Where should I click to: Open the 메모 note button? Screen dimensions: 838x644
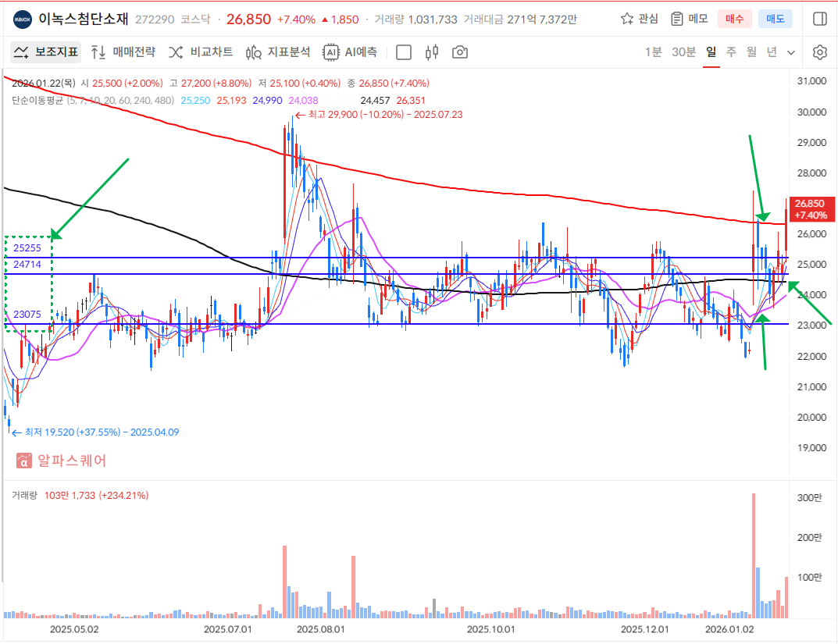pos(689,19)
